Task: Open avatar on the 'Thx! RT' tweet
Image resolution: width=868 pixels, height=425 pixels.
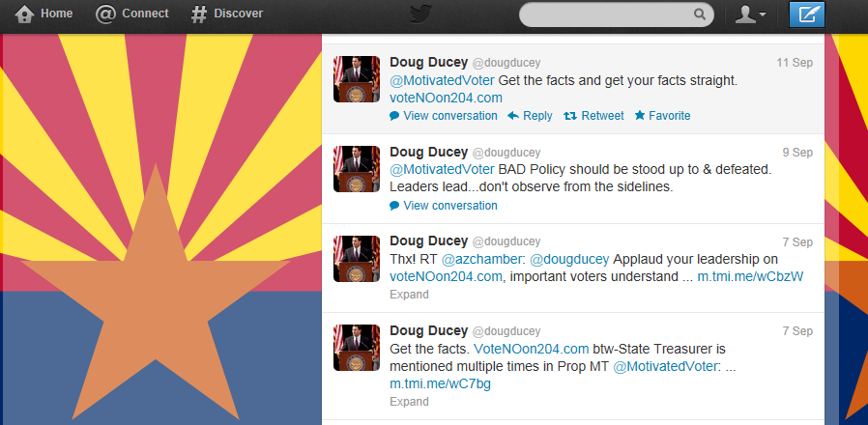Action: [357, 259]
